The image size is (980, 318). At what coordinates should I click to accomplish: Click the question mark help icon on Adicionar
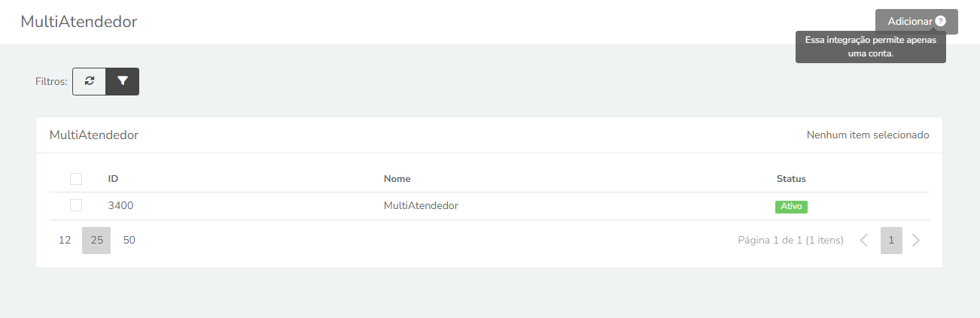940,22
